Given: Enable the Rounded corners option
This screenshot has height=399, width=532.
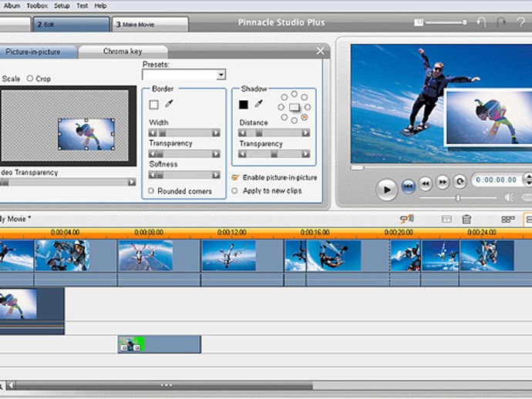Looking at the screenshot, I should click(151, 191).
